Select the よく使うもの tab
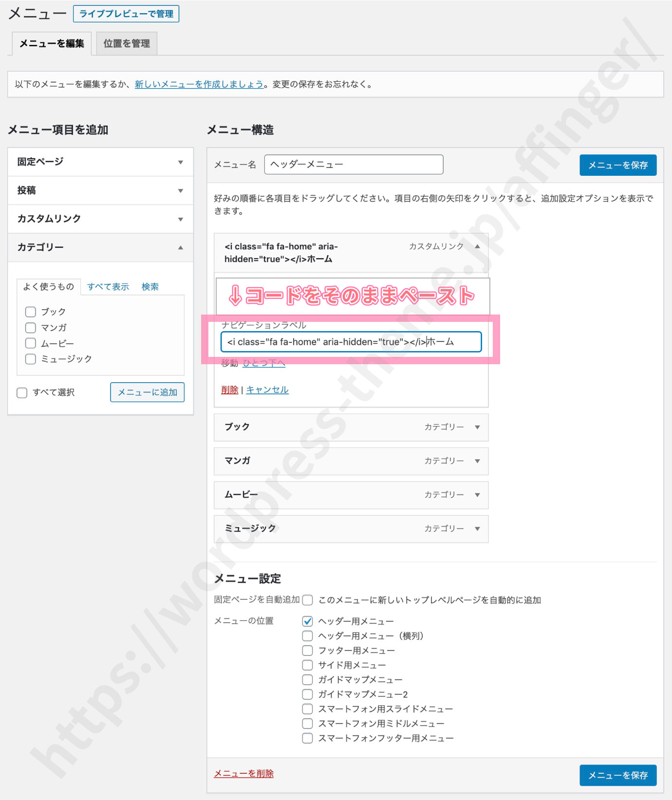 [x=49, y=286]
